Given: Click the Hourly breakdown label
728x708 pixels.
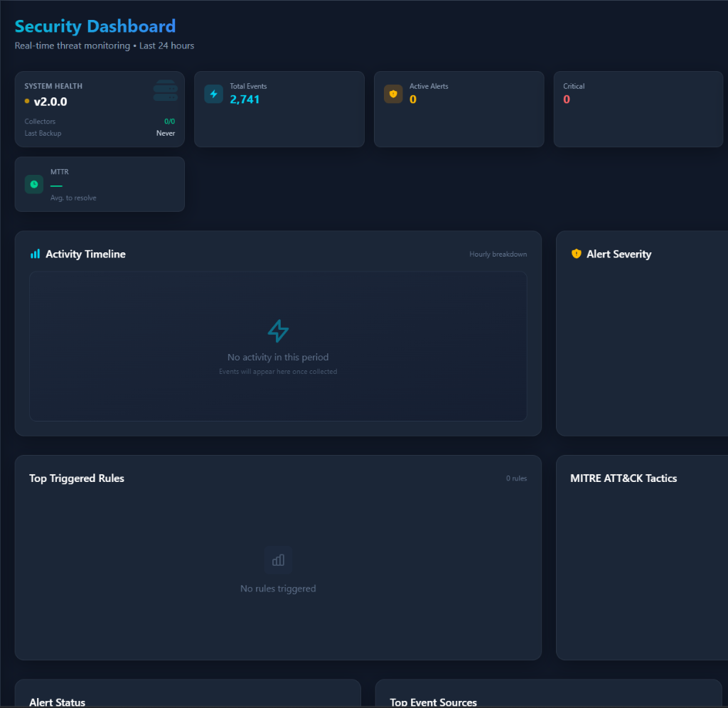Looking at the screenshot, I should (498, 254).
